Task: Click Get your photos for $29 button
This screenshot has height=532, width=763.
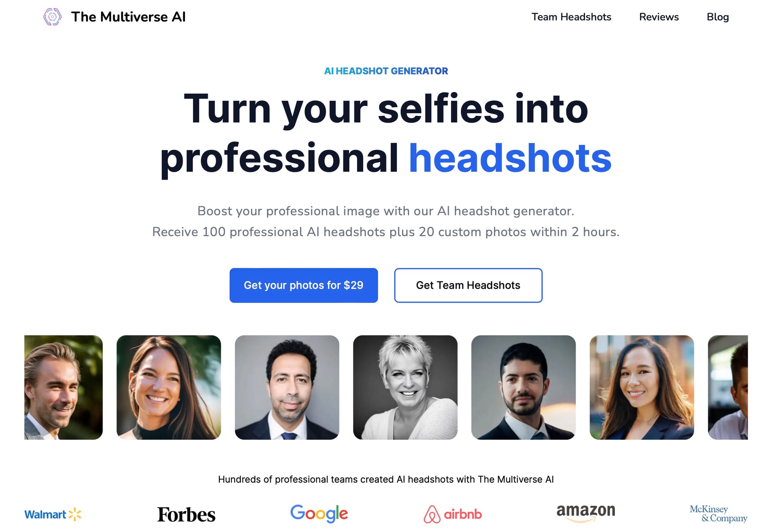Action: click(x=304, y=285)
